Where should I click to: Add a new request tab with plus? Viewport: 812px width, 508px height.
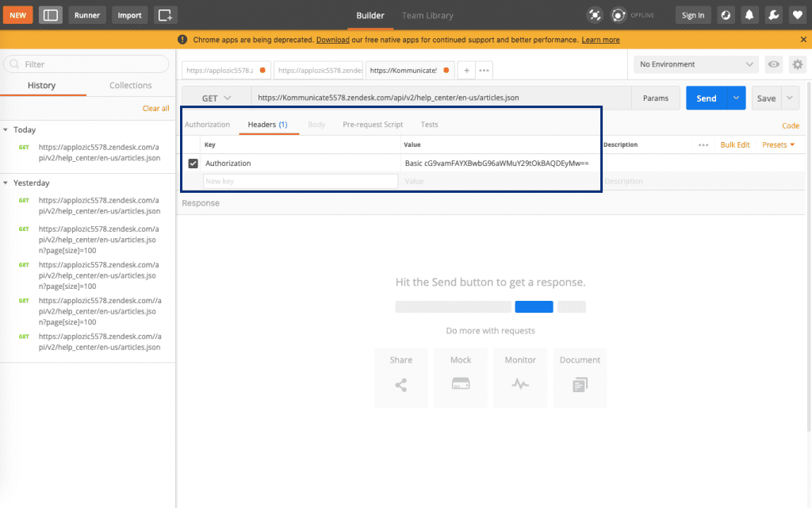(x=466, y=70)
